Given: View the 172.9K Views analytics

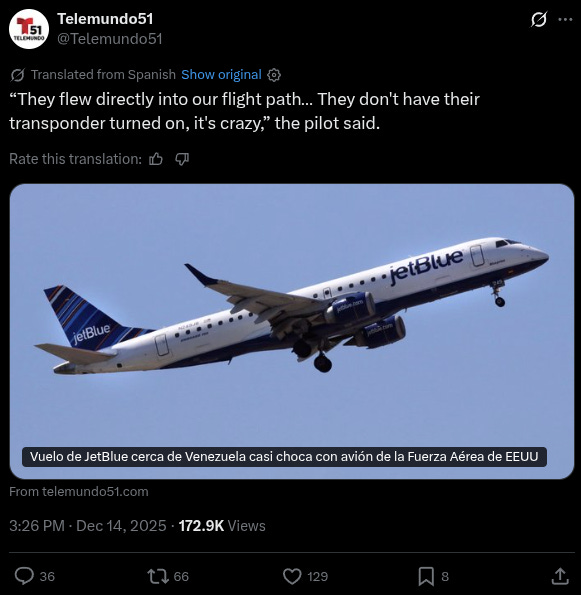Looking at the screenshot, I should (x=222, y=526).
